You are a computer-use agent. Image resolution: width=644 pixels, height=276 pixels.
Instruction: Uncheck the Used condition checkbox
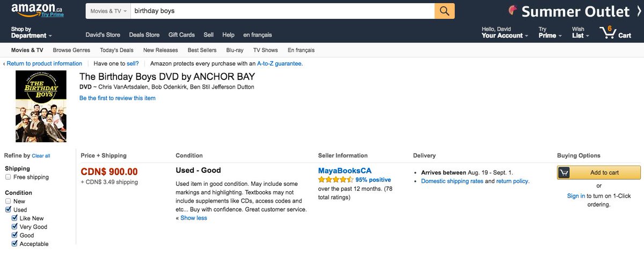click(8, 210)
